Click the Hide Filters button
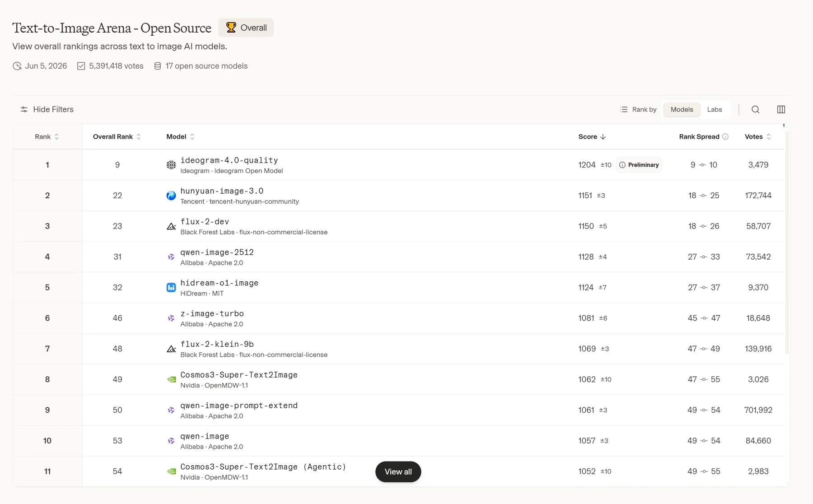 (x=47, y=109)
